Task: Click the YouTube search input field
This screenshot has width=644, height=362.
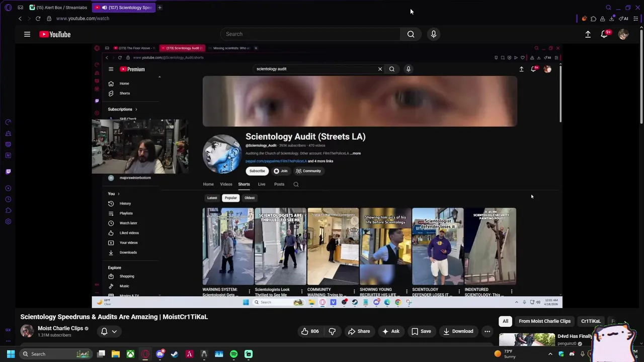Action: pos(310,34)
